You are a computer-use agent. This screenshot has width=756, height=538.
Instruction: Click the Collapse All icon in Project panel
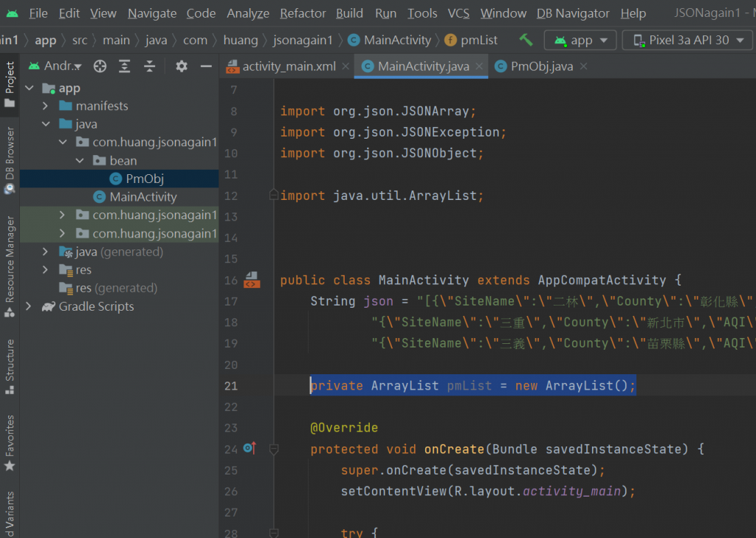click(150, 66)
